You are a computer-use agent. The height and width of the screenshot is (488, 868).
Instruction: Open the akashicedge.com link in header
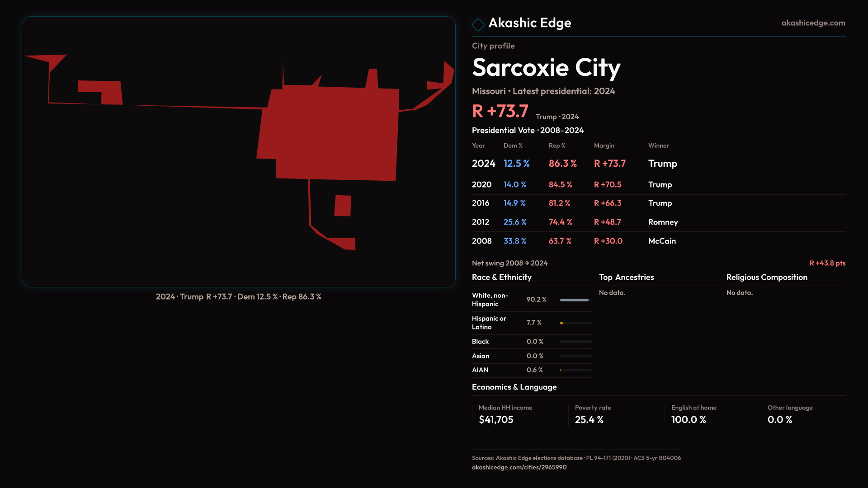tap(813, 23)
